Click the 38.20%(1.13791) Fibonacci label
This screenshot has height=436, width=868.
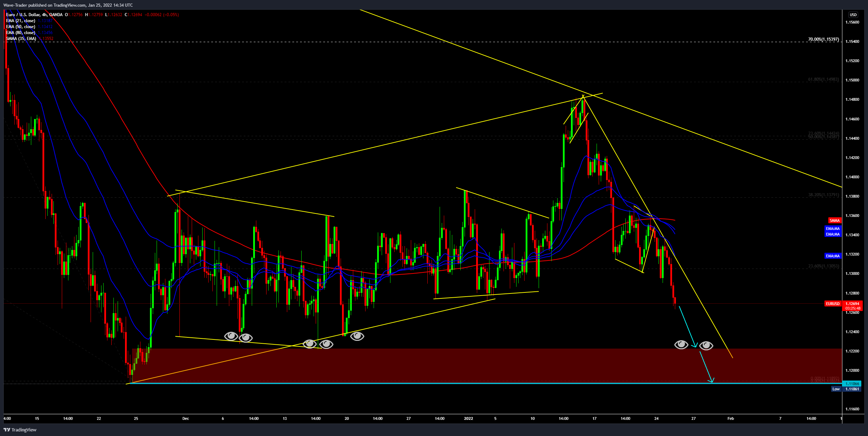[823, 195]
